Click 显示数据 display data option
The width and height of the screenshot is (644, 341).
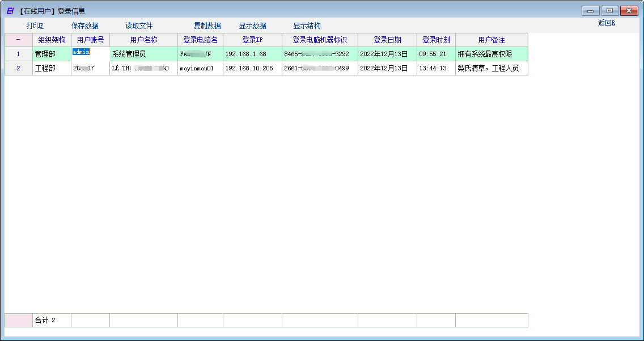(252, 26)
